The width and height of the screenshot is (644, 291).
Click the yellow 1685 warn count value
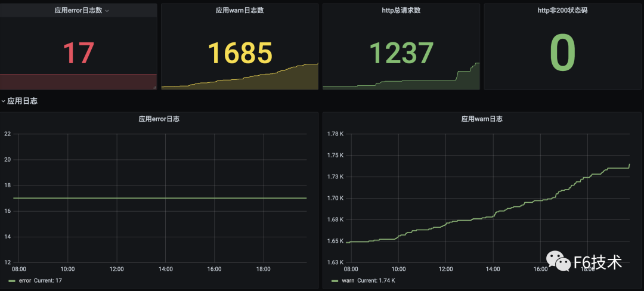[x=240, y=53]
